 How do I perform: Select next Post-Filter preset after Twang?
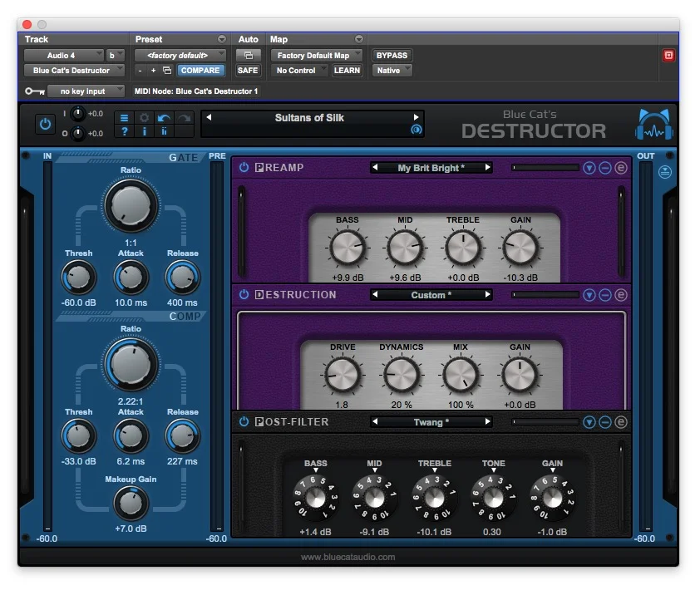click(487, 422)
